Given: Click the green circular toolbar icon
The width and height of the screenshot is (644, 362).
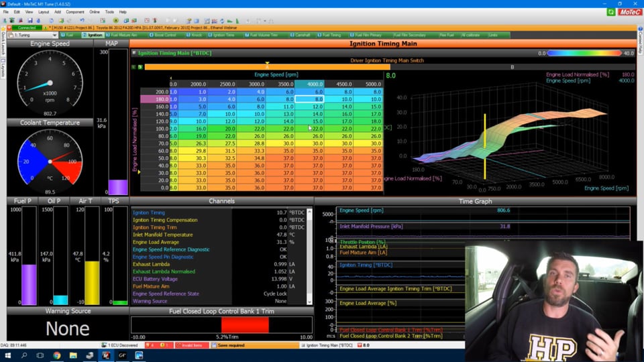Looking at the screenshot, I should coord(116,21).
